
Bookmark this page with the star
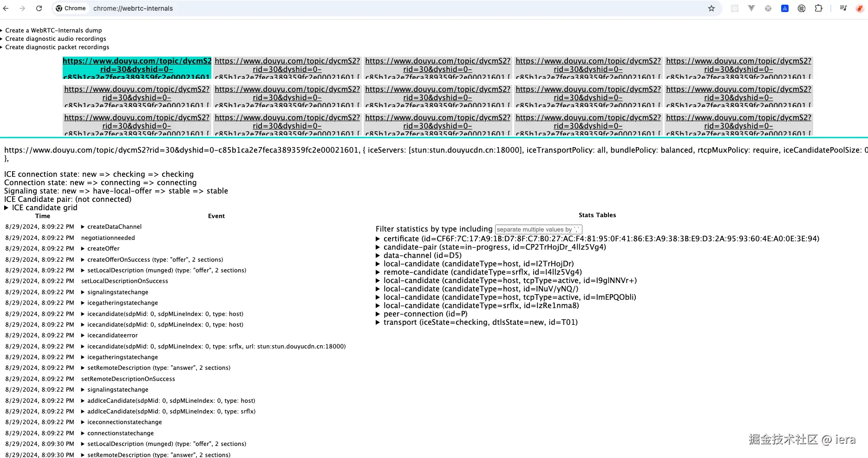[x=711, y=8]
